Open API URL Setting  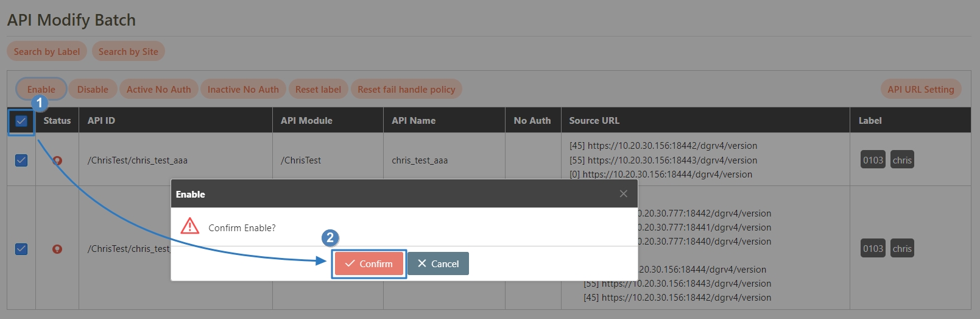[x=920, y=89]
